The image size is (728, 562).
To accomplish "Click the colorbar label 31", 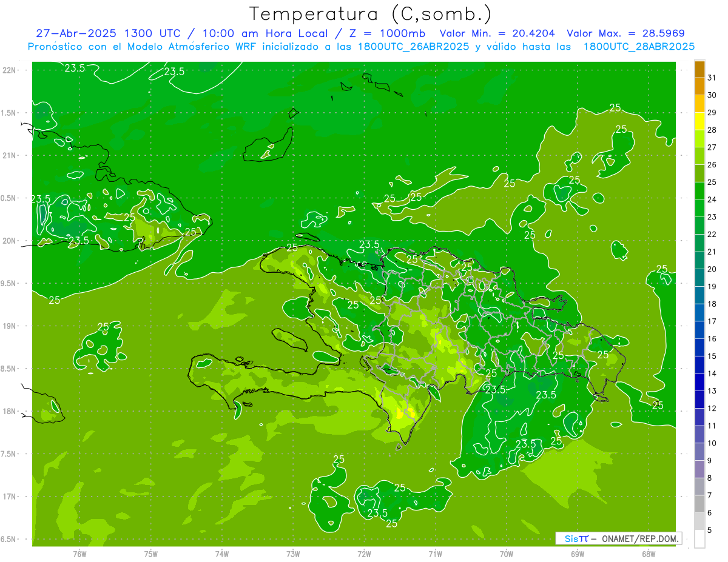I will pyautogui.click(x=712, y=78).
